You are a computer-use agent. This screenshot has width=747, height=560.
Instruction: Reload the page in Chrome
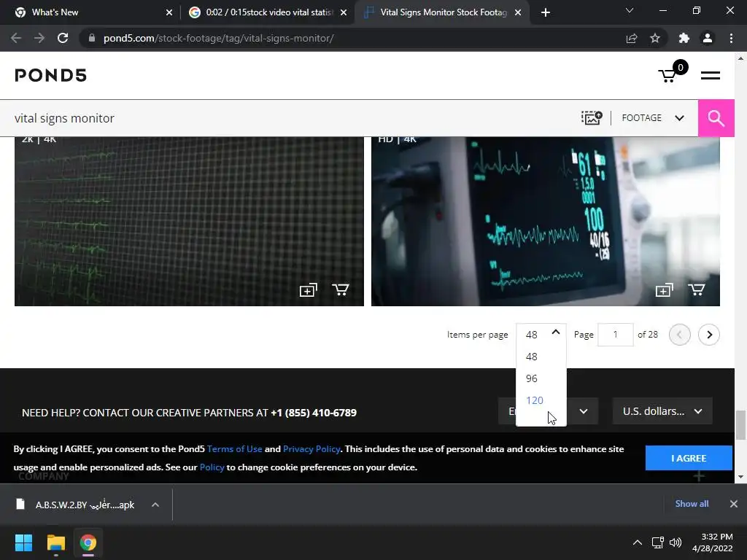coord(63,38)
